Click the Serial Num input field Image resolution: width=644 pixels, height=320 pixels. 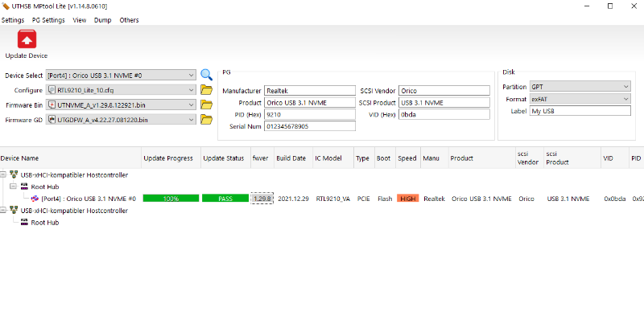[x=310, y=126]
